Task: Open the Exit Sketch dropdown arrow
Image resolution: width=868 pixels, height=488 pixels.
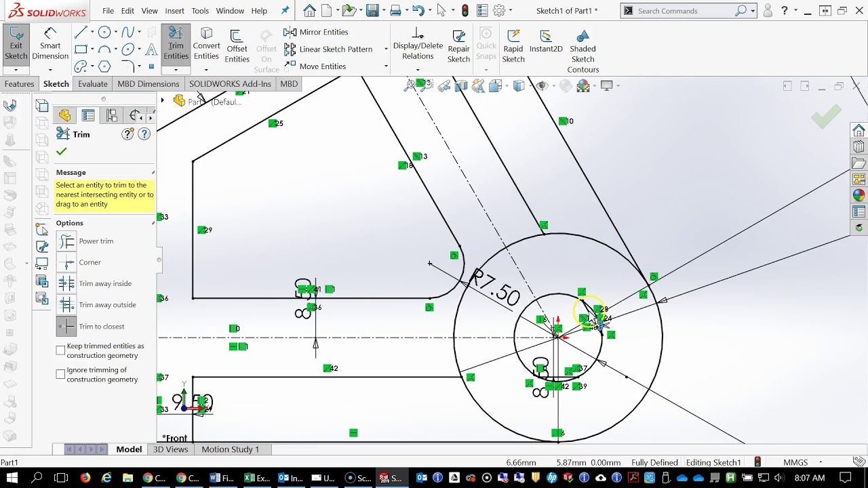Action: tap(16, 69)
